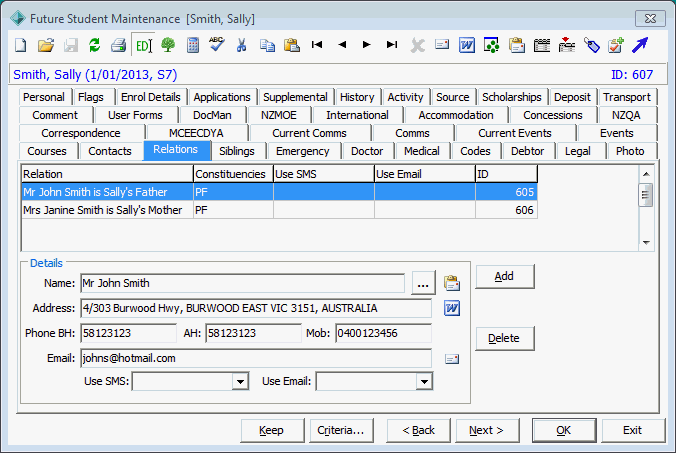Click the New record icon in toolbar
The width and height of the screenshot is (676, 453).
coord(20,45)
